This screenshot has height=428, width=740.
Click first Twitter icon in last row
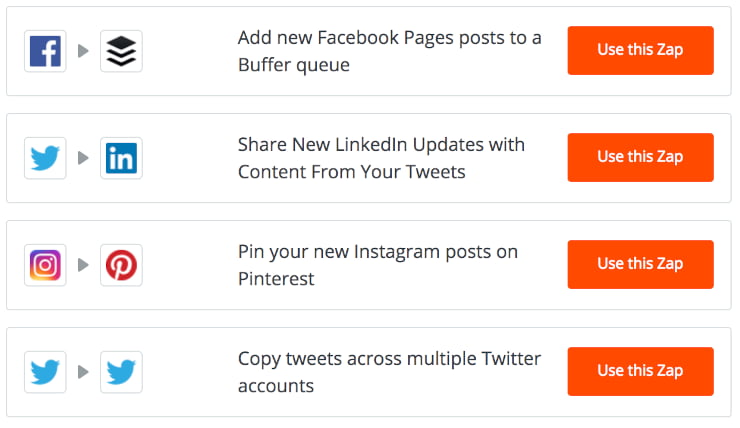pyautogui.click(x=45, y=372)
